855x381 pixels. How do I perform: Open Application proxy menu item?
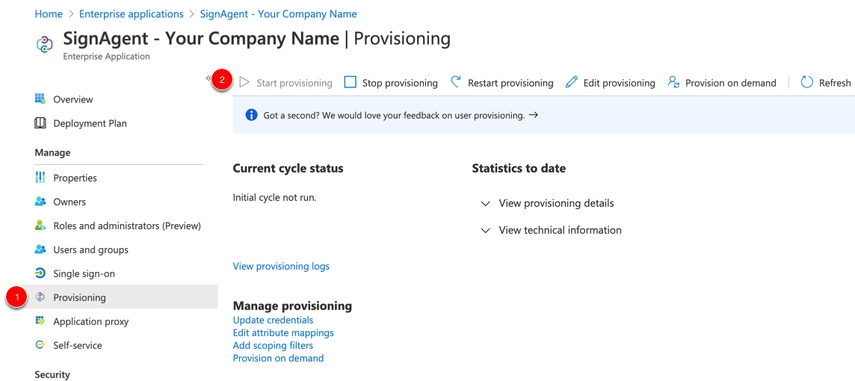[91, 322]
